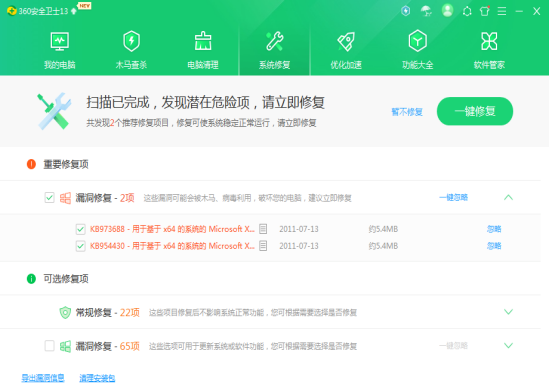Switch to 优化加速 tab label
The height and width of the screenshot is (391, 550).
[x=346, y=65]
